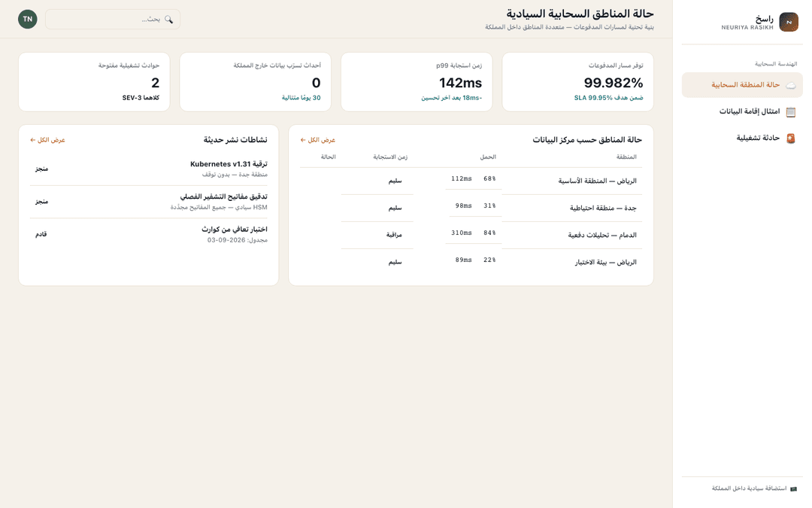Click the سليم status in the جدة row
The width and height of the screenshot is (812, 508).
[x=395, y=208]
